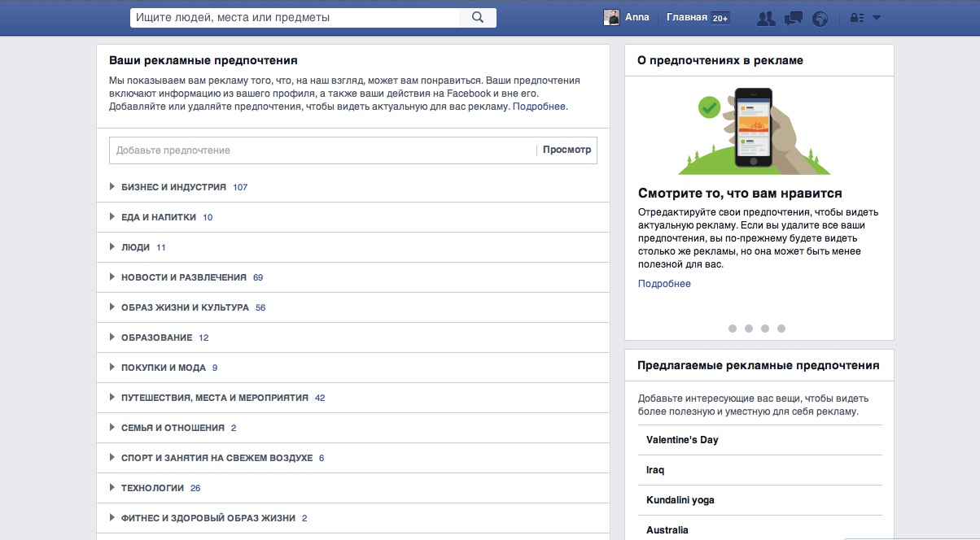Expand ФИТНЕС И ЗДОРОВЫЙ ОБРАЗ ЖИЗНИ category
This screenshot has height=540, width=980.
(x=353, y=518)
